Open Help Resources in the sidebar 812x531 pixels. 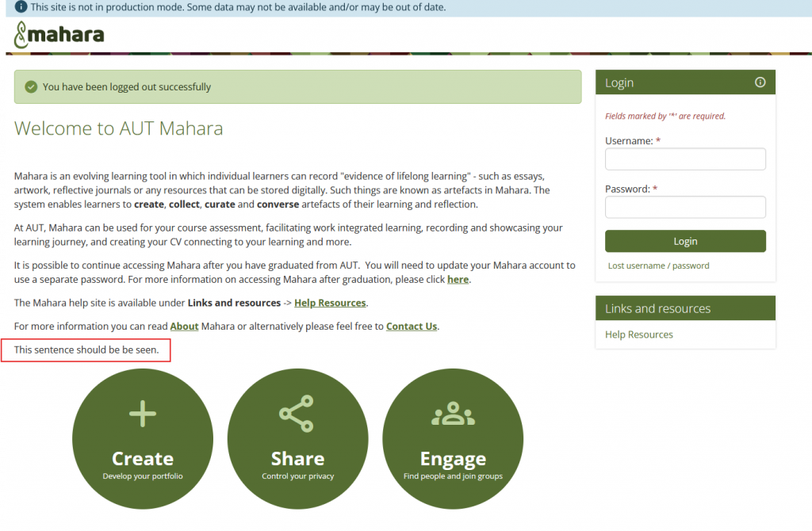pyautogui.click(x=638, y=334)
